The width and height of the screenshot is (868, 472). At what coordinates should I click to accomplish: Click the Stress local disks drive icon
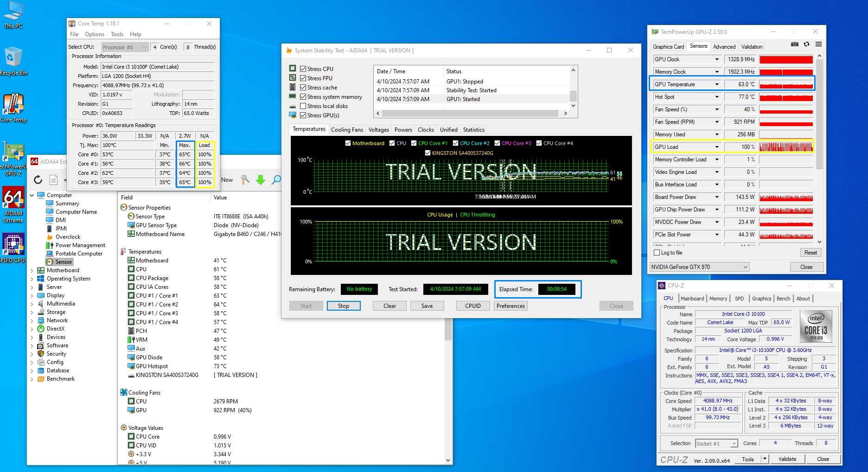click(293, 106)
